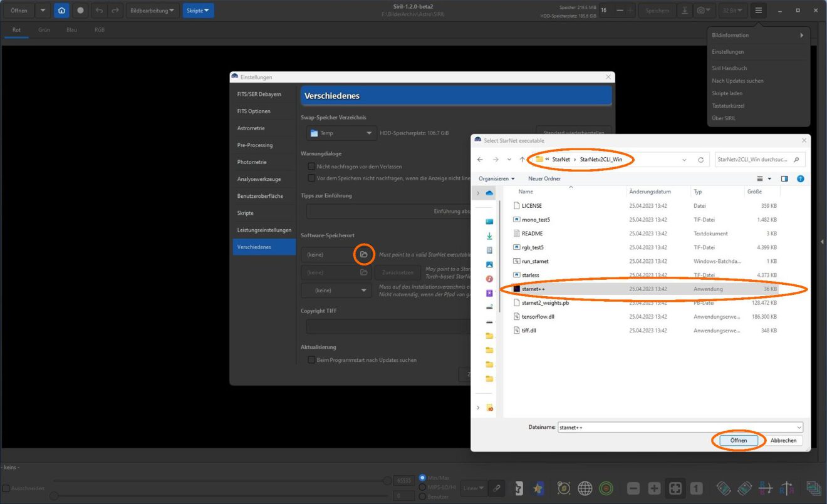Click the up-folder arrow in file dialog
Screen dimensions: 827x504
click(523, 160)
